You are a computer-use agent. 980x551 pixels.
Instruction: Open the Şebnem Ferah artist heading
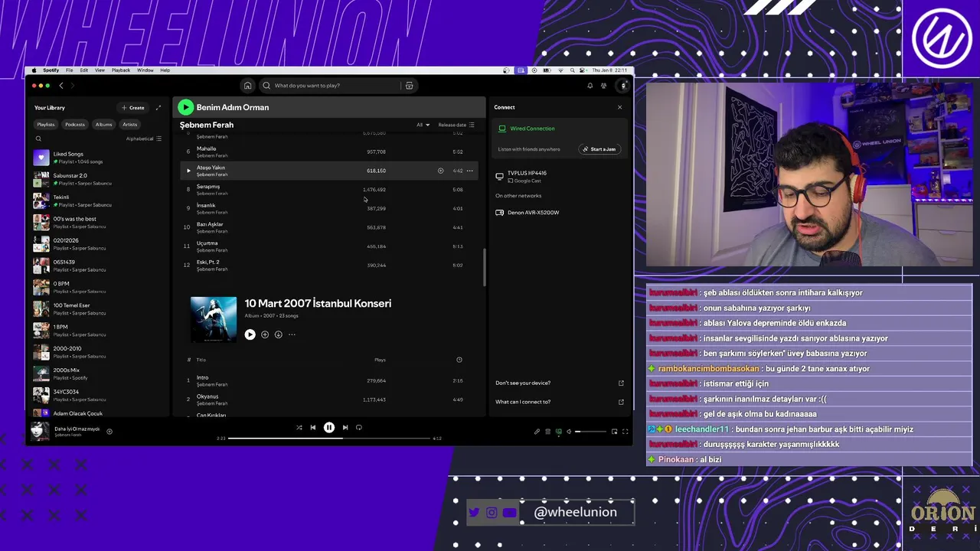pyautogui.click(x=207, y=125)
